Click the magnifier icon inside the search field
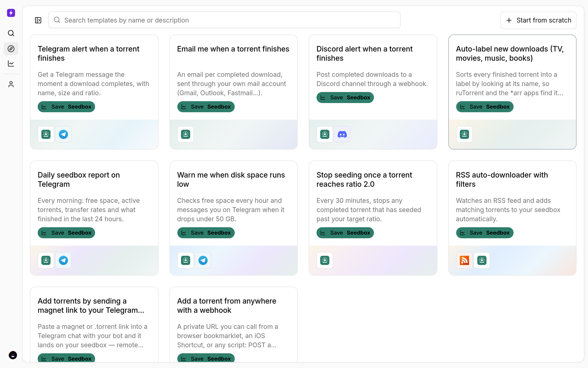The height and width of the screenshot is (368, 588). point(57,20)
